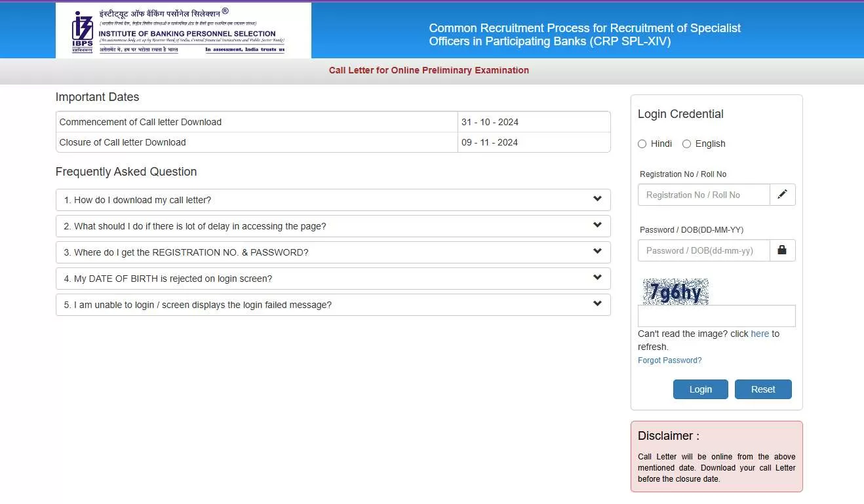Expand the login failed message FAQ
This screenshot has width=864, height=504.
198,305
